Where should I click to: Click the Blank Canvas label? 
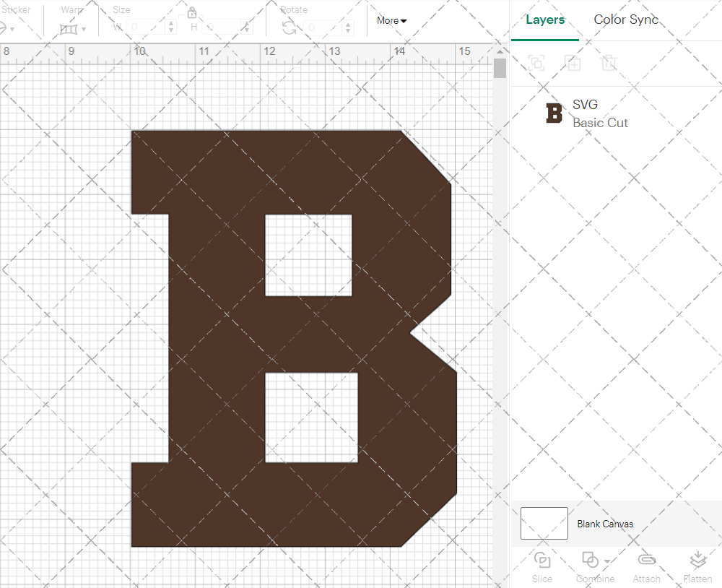click(x=605, y=524)
